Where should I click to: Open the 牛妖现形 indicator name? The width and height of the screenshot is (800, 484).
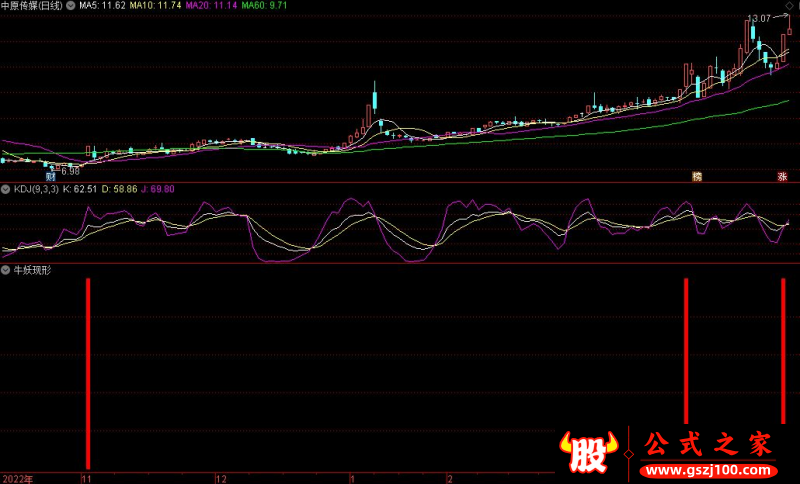[31, 270]
